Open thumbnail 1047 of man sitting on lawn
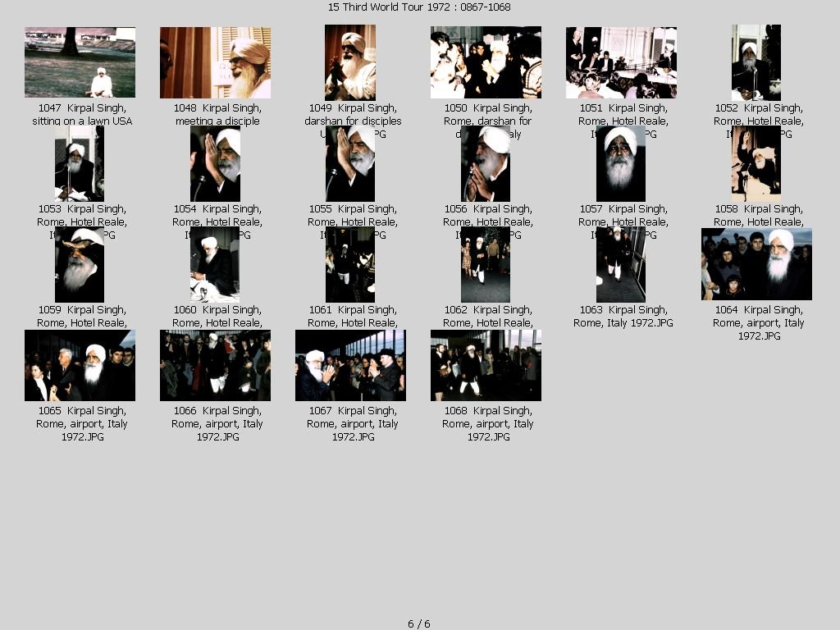Image resolution: width=840 pixels, height=630 pixels. [x=80, y=62]
